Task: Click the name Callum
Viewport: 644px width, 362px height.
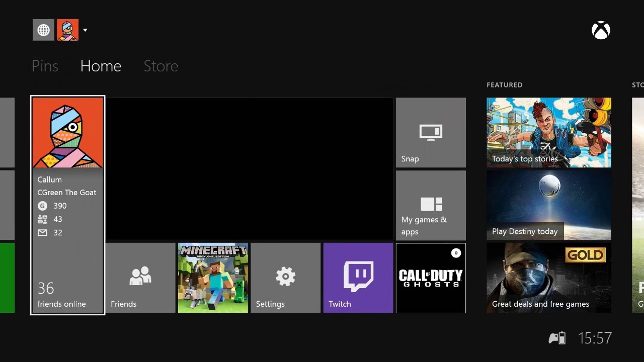Action: click(49, 179)
